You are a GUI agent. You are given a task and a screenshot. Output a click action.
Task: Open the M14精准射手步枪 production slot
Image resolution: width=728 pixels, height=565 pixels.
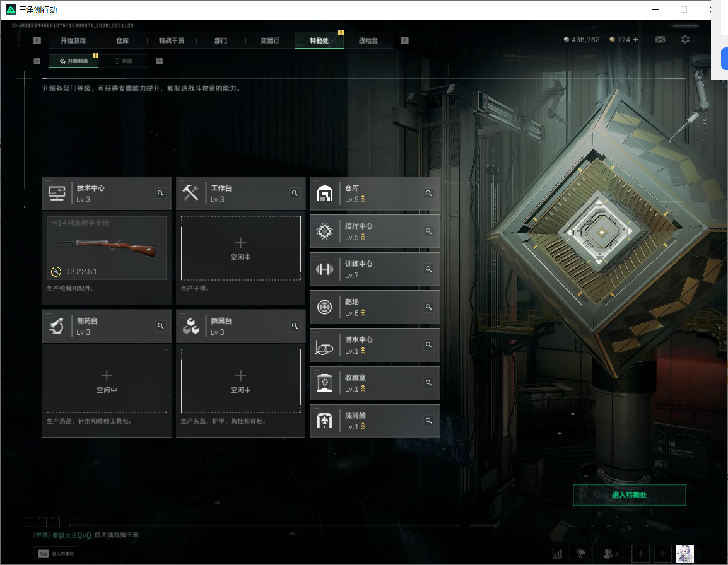point(107,248)
